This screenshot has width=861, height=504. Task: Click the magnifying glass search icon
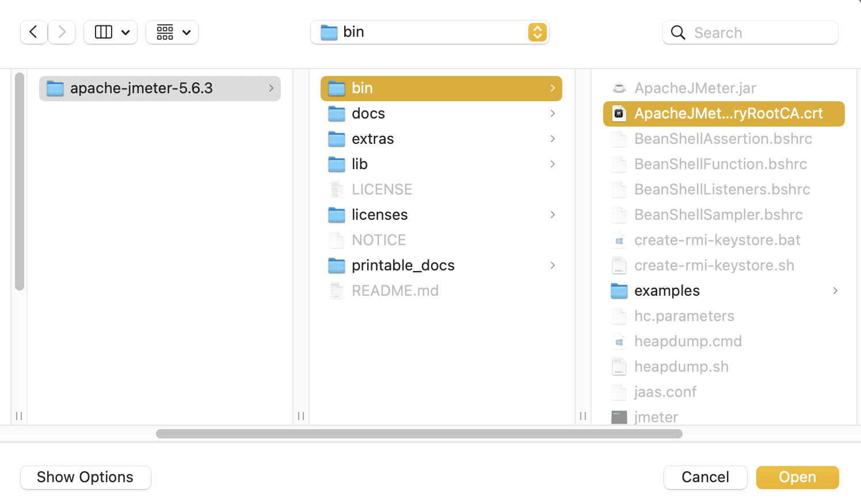678,33
